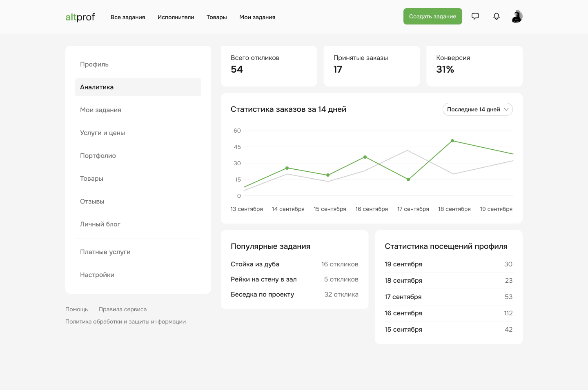588x390 pixels.
Task: Open the 'Стойка из дуба' popular task
Action: pyautogui.click(x=255, y=264)
